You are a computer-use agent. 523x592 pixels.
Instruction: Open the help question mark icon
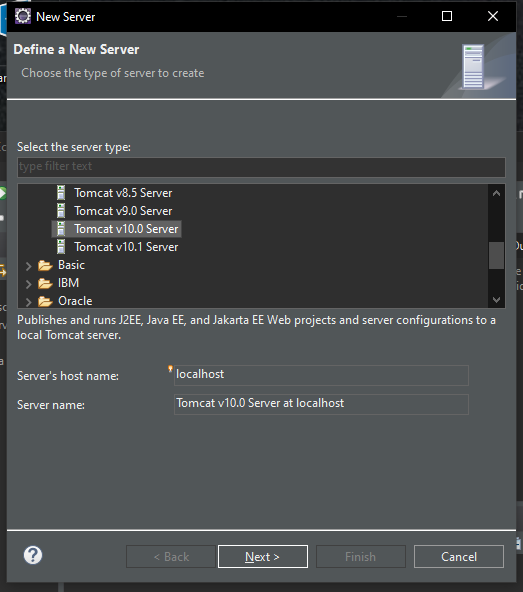(33, 555)
